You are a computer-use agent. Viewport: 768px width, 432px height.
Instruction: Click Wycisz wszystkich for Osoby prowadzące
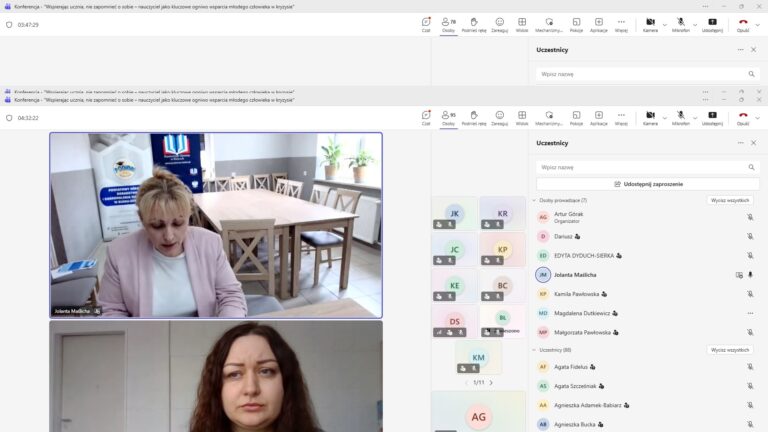pos(730,200)
